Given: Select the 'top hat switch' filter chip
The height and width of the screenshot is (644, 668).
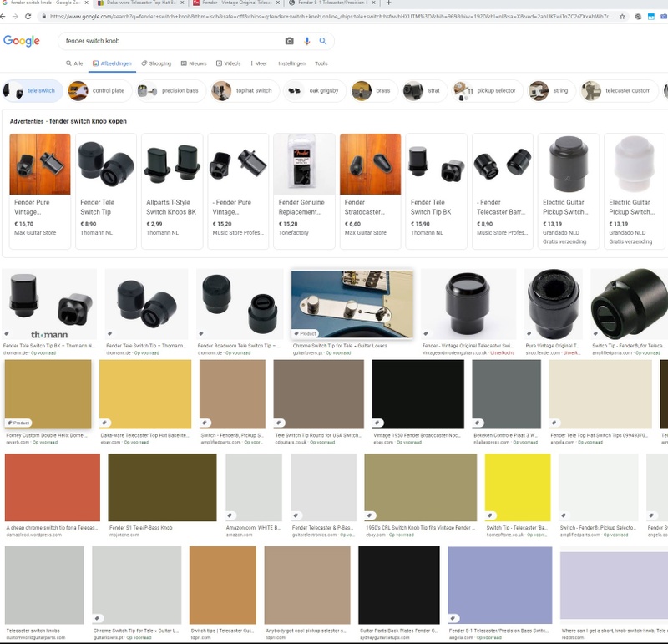Looking at the screenshot, I should coord(245,90).
